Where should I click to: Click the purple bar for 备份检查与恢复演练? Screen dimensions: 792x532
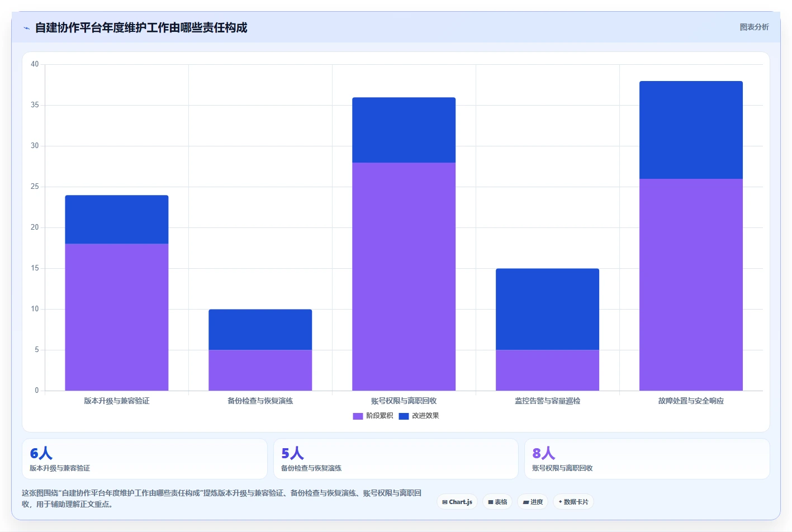tap(260, 370)
